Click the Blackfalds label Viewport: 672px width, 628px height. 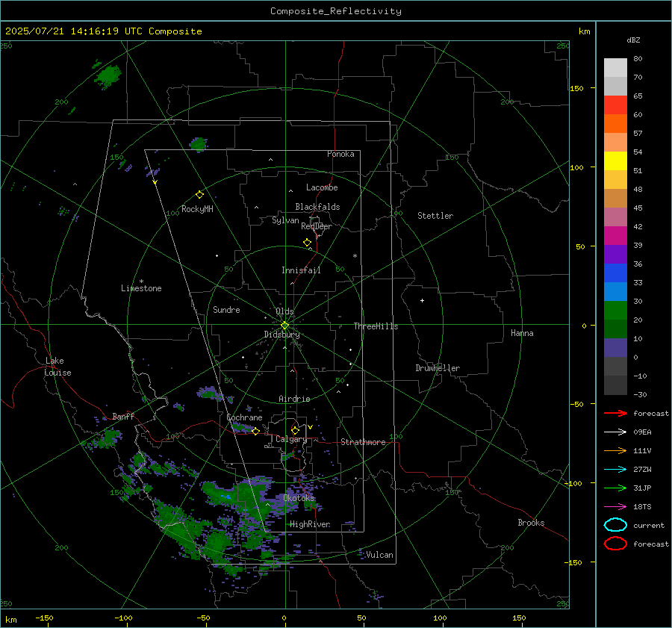317,207
